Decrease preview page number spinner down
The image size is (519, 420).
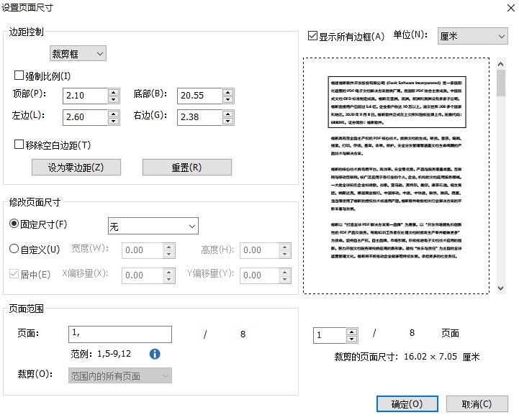click(x=351, y=339)
